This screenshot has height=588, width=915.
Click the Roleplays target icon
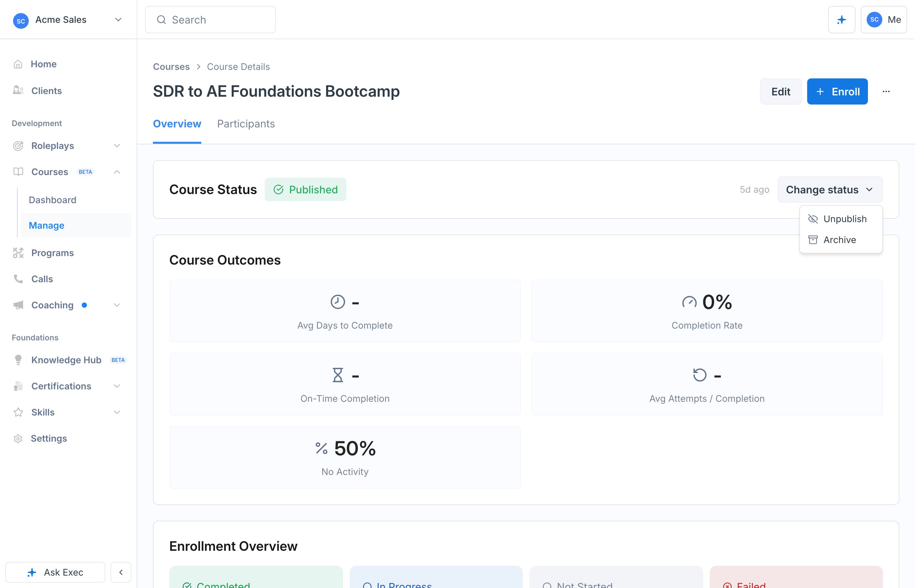(x=18, y=145)
